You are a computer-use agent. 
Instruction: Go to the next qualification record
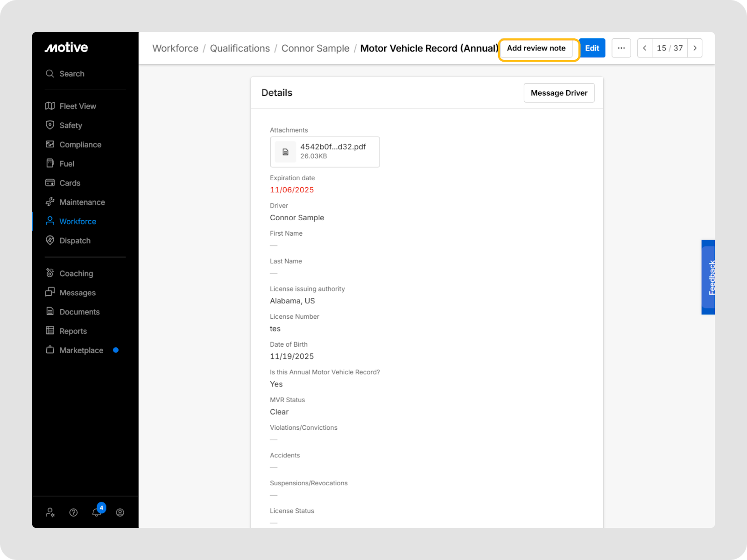(x=695, y=48)
